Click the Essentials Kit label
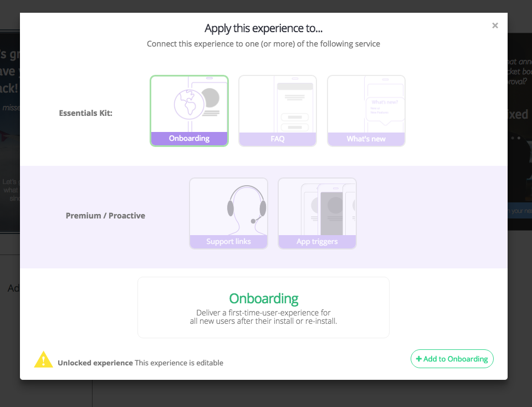Screen dimensions: 532x407 (85, 113)
